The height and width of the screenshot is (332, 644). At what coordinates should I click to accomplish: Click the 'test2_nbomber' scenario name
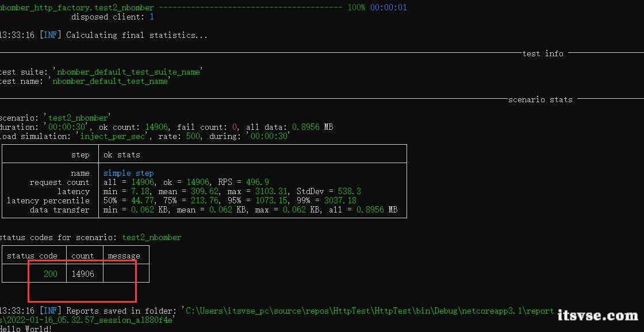click(78, 118)
